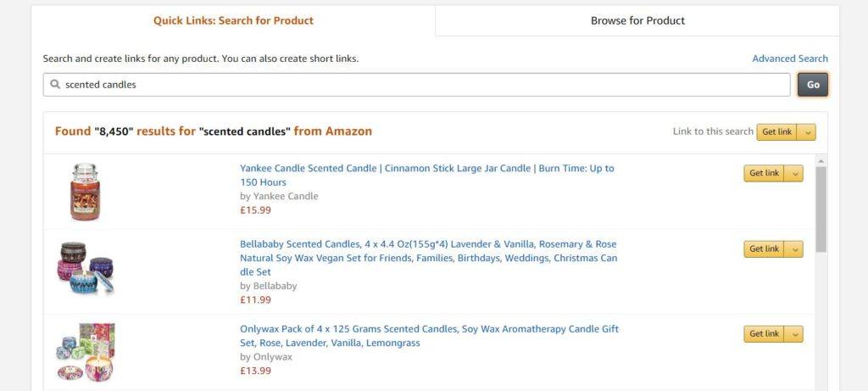The height and width of the screenshot is (391, 868).
Task: Expand Get link dropdown for Bellababy candles
Action: (x=795, y=249)
